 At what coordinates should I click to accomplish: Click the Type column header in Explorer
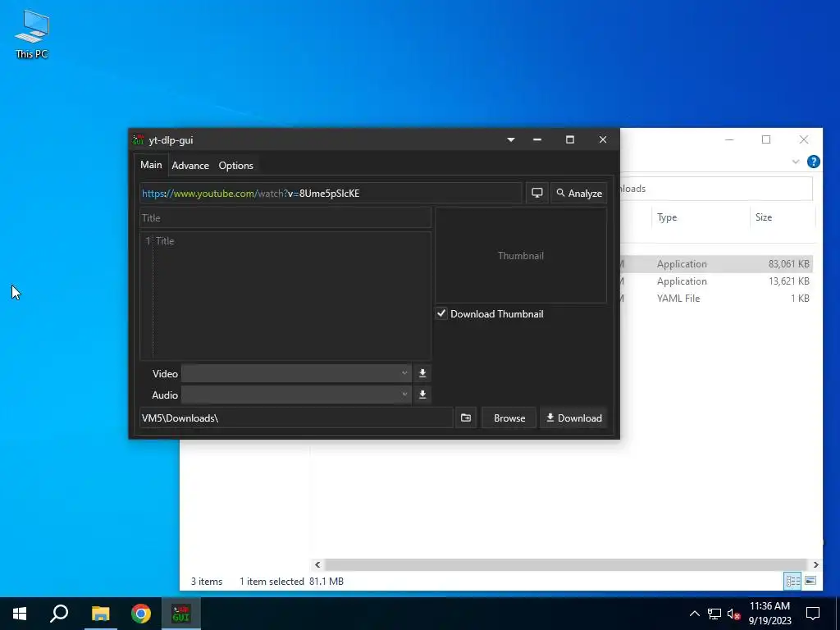pyautogui.click(x=701, y=217)
